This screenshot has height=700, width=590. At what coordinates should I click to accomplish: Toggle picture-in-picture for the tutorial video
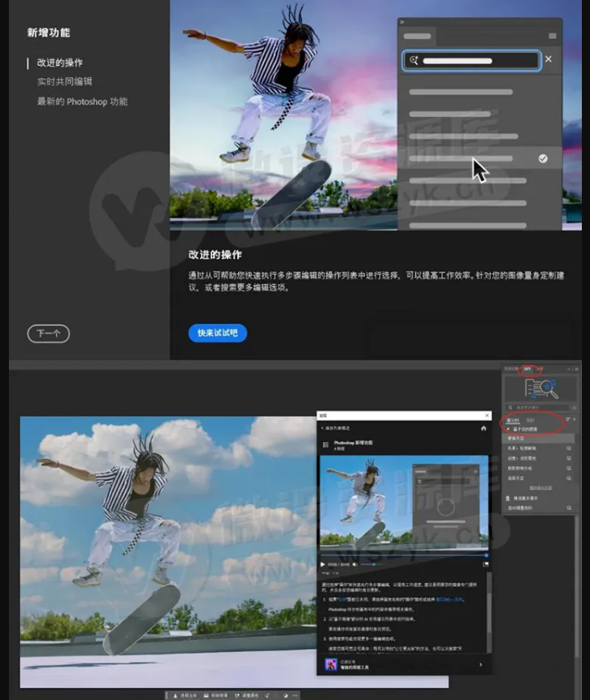coord(485,564)
